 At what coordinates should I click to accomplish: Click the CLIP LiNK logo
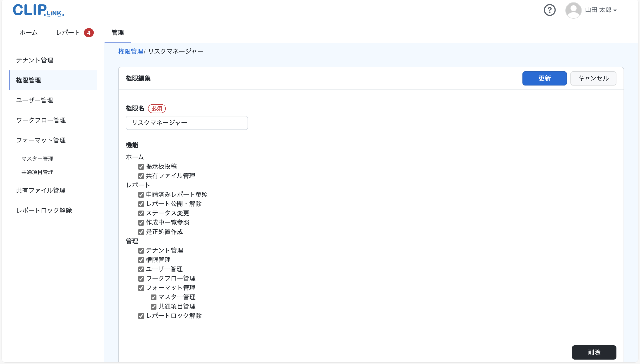[38, 10]
